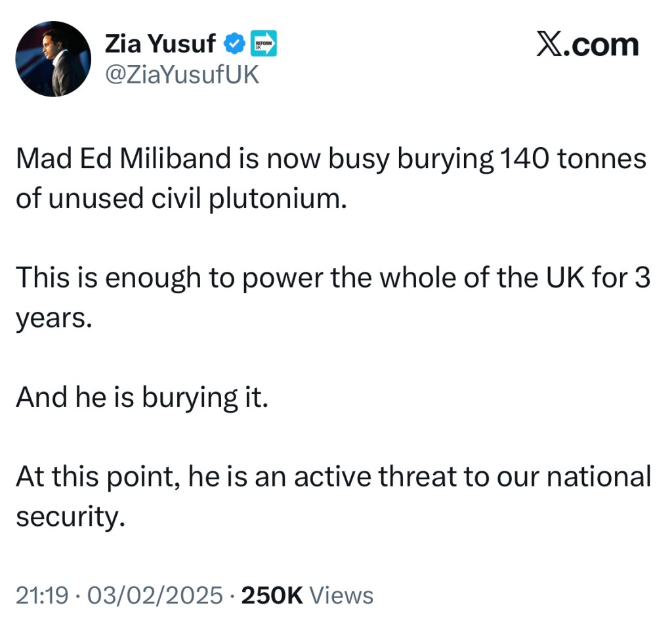
Task: Click the display name Zia Yusuf
Action: [160, 44]
